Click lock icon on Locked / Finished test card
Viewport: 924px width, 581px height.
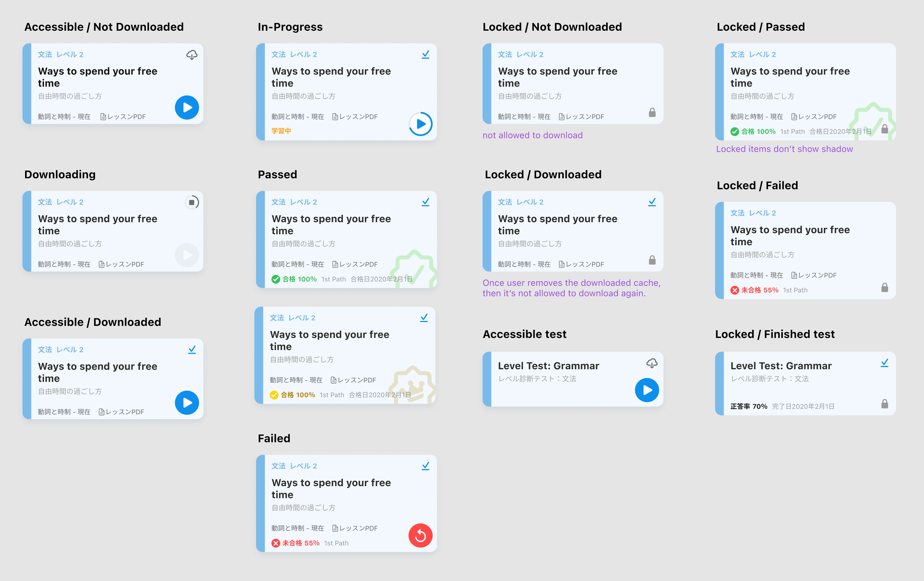click(884, 403)
